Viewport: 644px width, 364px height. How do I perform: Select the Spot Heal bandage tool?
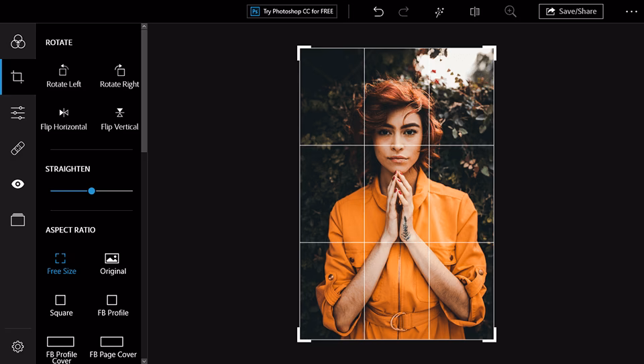click(18, 148)
